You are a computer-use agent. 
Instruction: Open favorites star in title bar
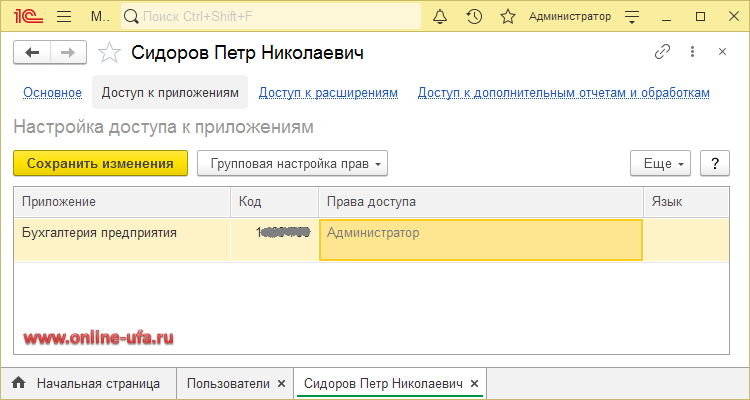tap(507, 16)
